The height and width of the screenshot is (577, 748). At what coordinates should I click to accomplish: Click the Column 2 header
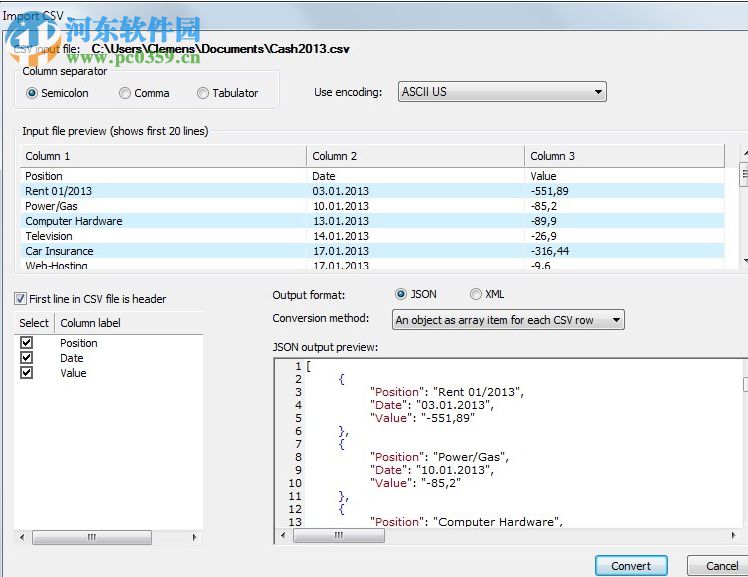pyautogui.click(x=415, y=156)
